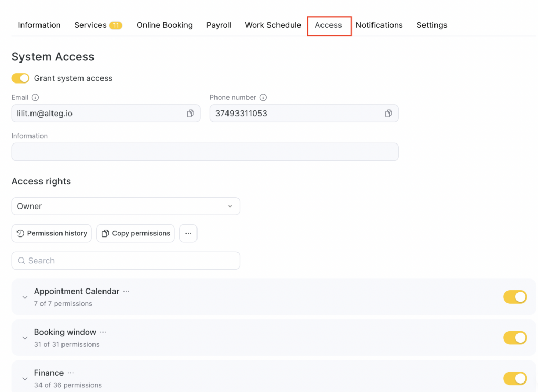Expand the Booking window permissions section
This screenshot has width=538, height=392.
(25, 338)
